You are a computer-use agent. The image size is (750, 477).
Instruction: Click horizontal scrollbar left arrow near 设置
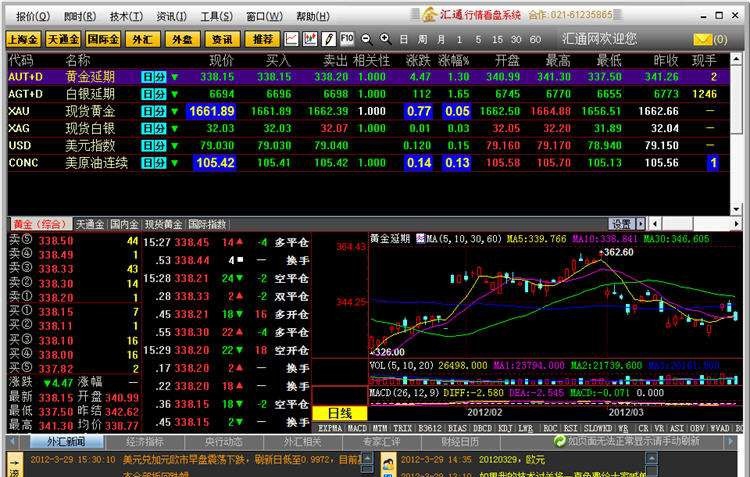pyautogui.click(x=655, y=223)
